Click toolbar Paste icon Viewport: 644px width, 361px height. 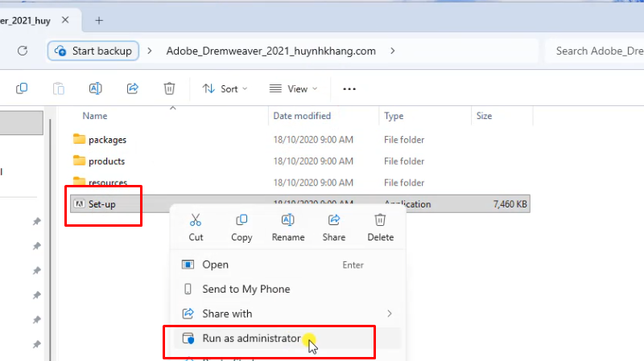(59, 88)
